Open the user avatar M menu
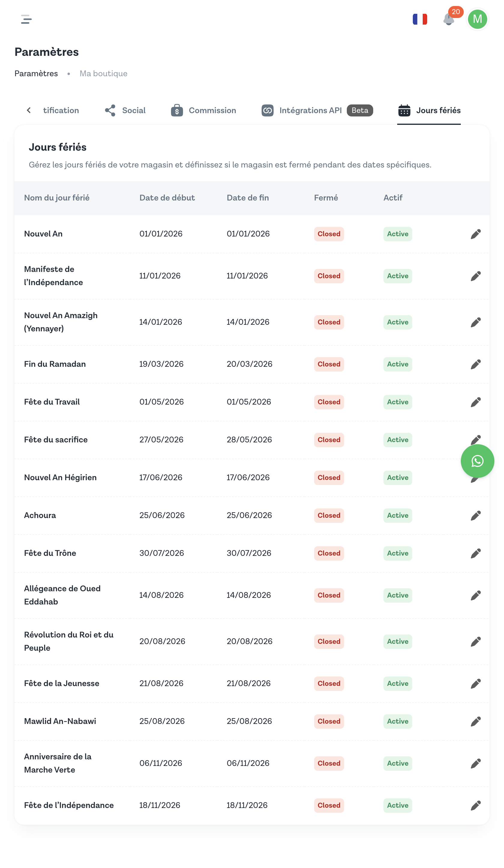 [x=477, y=19]
